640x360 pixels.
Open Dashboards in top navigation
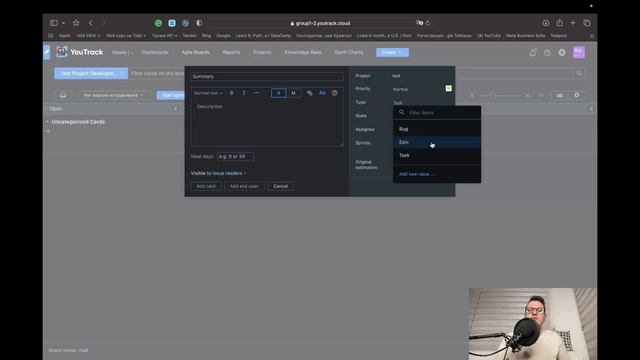click(155, 52)
